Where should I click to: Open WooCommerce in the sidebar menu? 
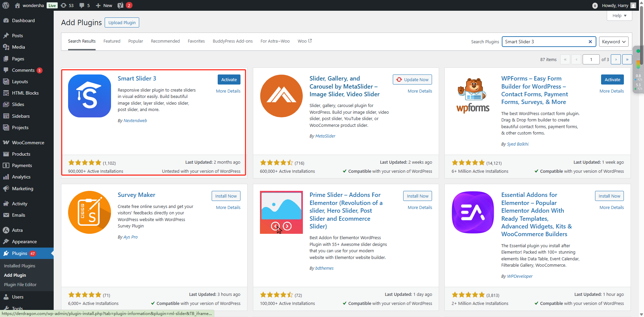(x=28, y=143)
